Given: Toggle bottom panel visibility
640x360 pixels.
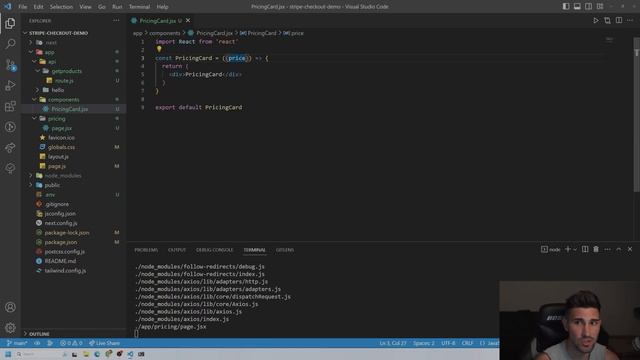Looking at the screenshot, I should tap(577, 7).
